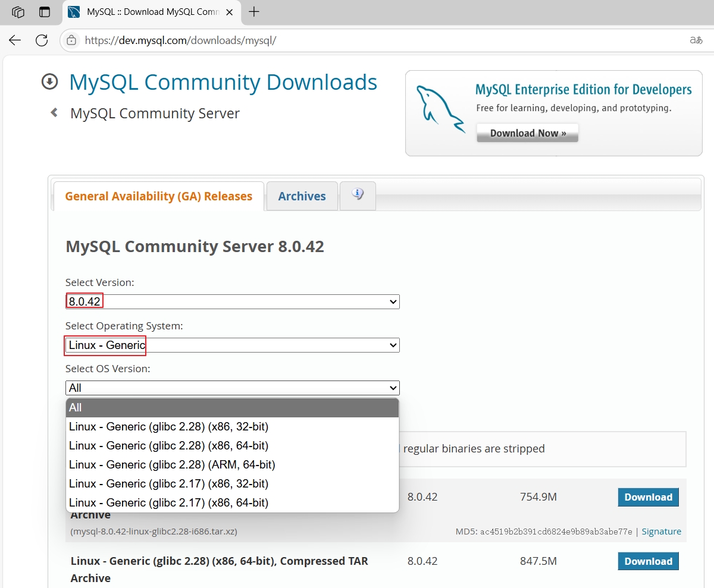Download the 754.9M archive
Viewport: 714px width, 588px height.
pyautogui.click(x=648, y=497)
